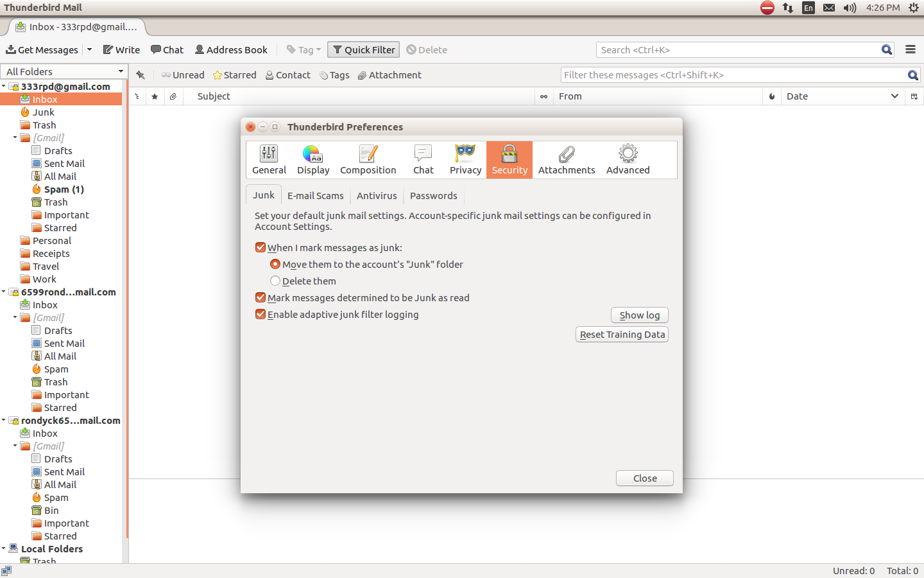924x578 pixels.
Task: Open the Chat preferences pane
Action: (424, 160)
